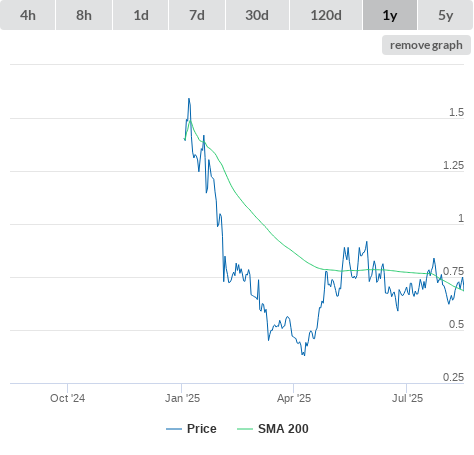Select the 4h time range tab
This screenshot has height=455, width=474.
pos(28,15)
